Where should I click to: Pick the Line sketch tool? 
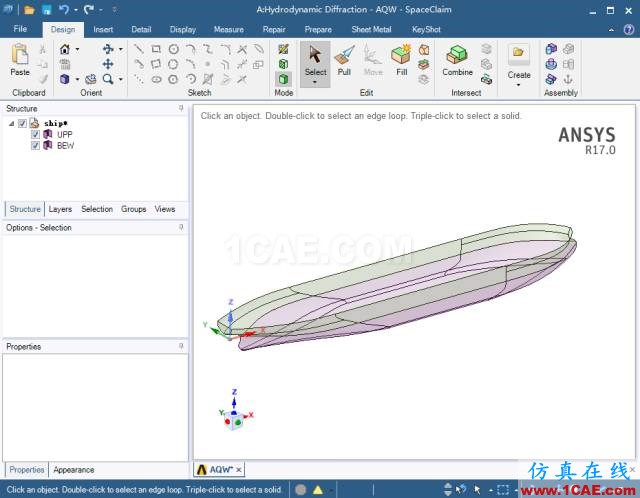click(x=139, y=49)
